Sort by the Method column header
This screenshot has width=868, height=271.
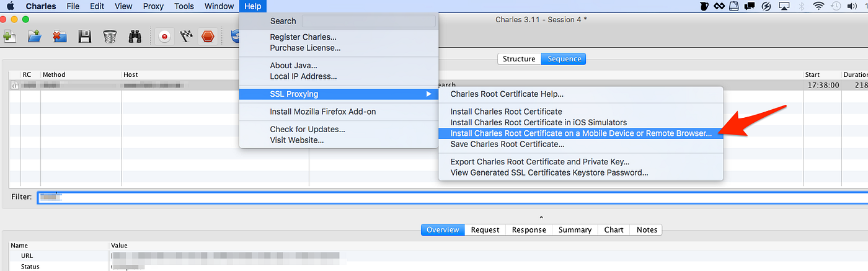(81, 75)
